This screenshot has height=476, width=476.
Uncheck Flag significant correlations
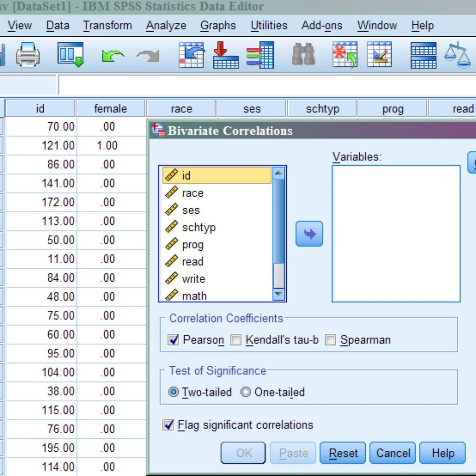(x=168, y=425)
